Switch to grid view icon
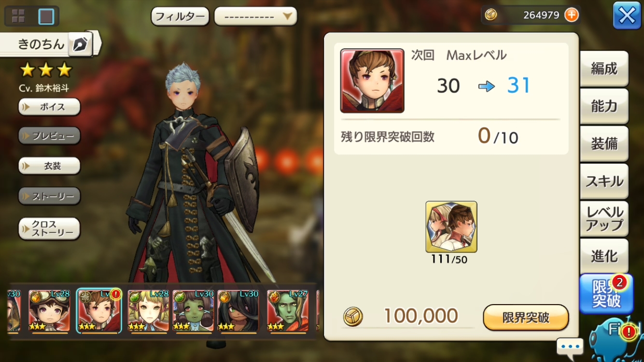644x362 pixels. coord(18,16)
